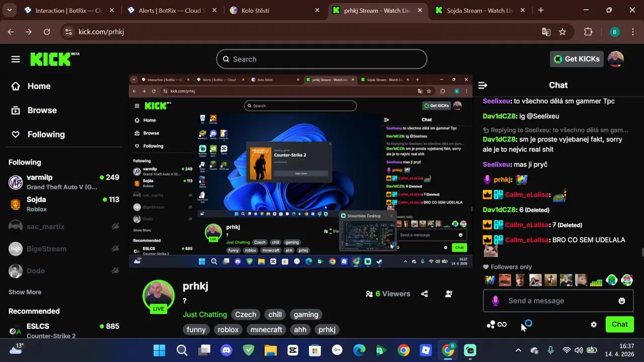Open recommended ESLCS channel
The height and width of the screenshot is (362, 644).
coord(64,330)
